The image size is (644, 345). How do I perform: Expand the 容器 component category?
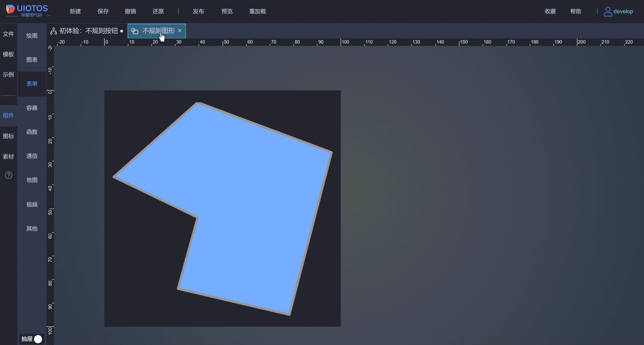coord(32,108)
